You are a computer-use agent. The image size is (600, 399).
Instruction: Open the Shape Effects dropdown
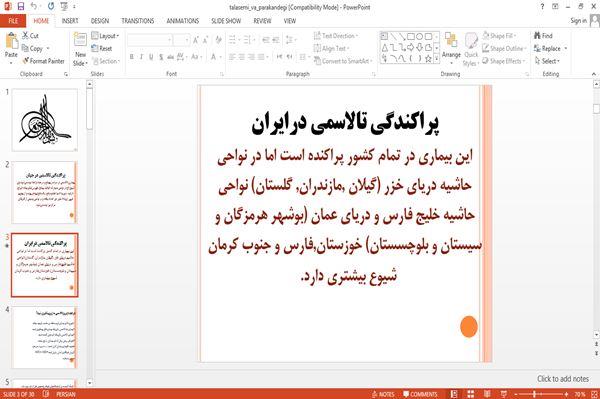click(x=504, y=61)
